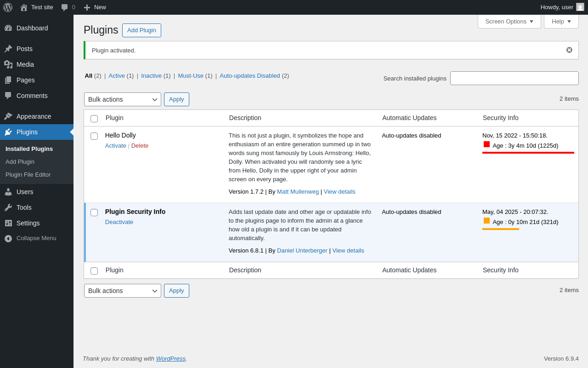The height and width of the screenshot is (368, 588).
Task: Click the Settings sliders icon
Action: coord(8,223)
